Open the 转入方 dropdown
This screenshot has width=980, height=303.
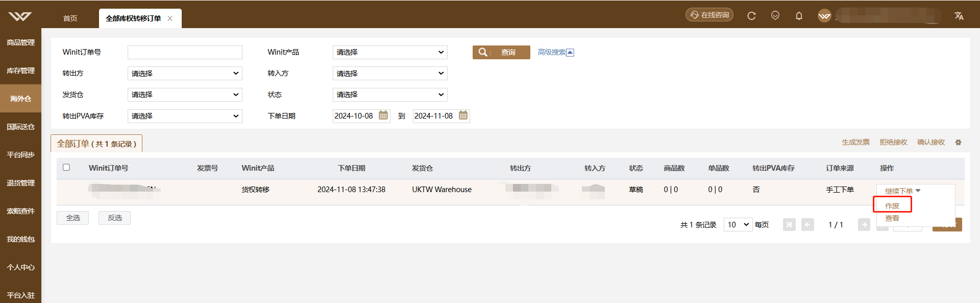click(x=390, y=74)
